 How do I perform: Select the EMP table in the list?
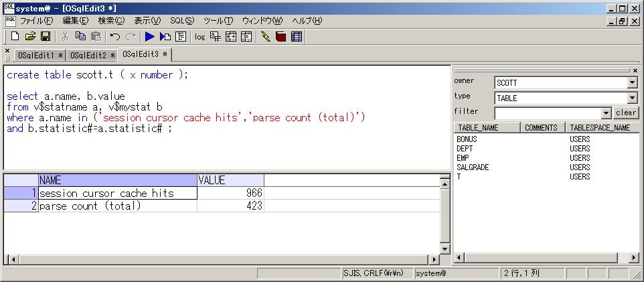(x=463, y=158)
